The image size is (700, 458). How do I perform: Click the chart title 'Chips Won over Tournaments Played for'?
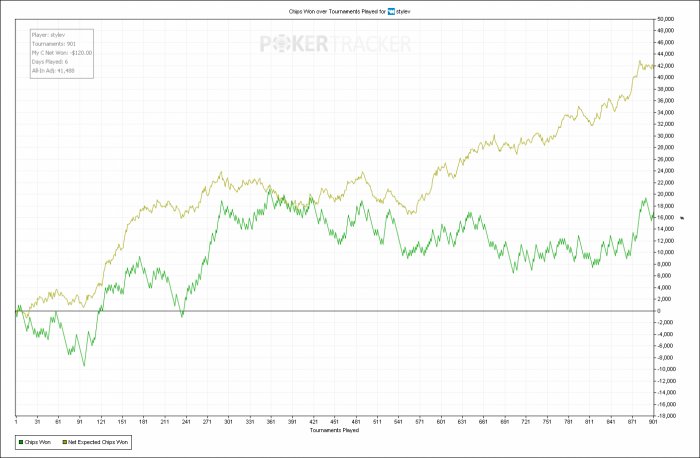pos(337,12)
